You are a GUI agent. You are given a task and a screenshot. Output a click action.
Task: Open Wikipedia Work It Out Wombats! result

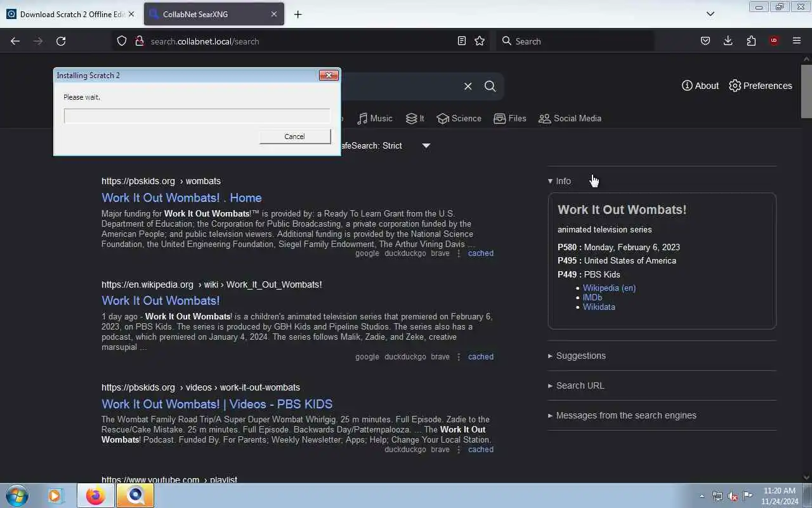click(160, 300)
